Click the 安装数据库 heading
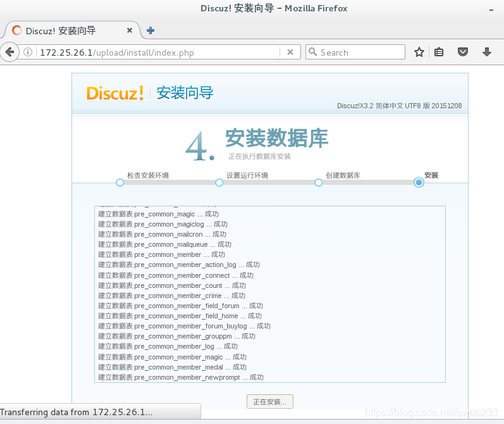This screenshot has height=424, width=504. coord(277,139)
